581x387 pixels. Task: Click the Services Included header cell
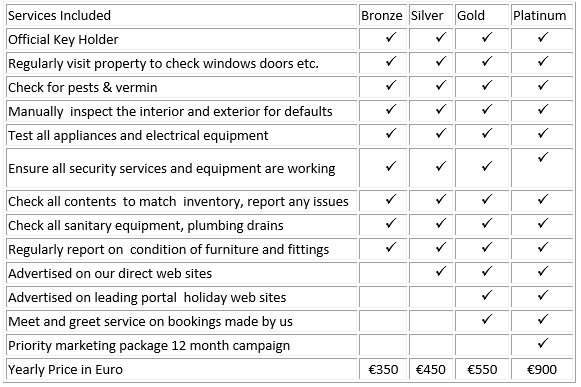(x=182, y=15)
